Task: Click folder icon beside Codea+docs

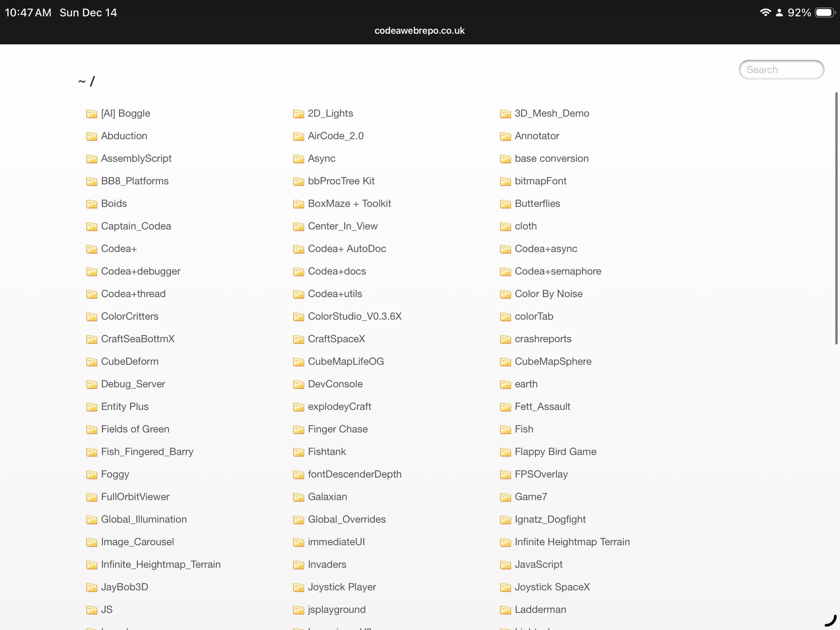Action: click(x=298, y=272)
